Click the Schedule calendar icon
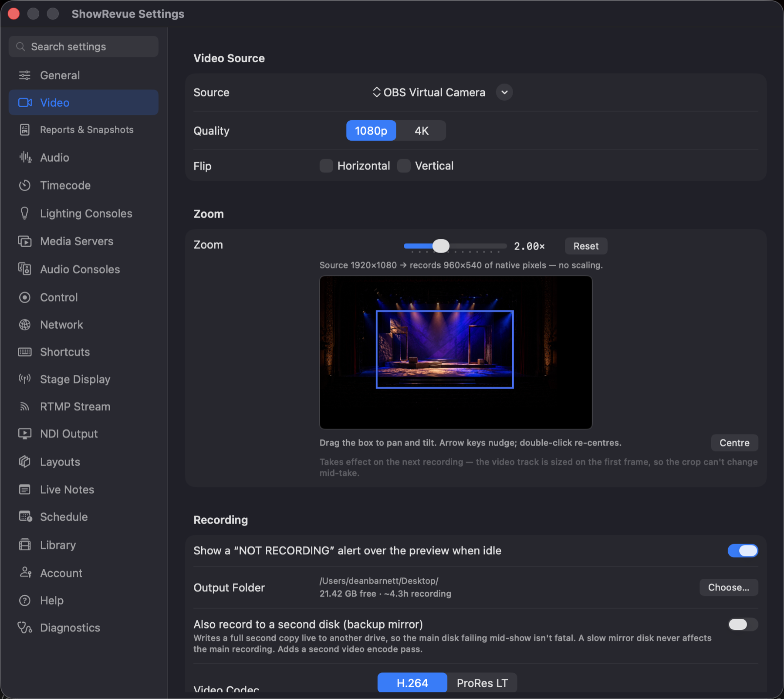This screenshot has height=699, width=784. pyautogui.click(x=25, y=517)
